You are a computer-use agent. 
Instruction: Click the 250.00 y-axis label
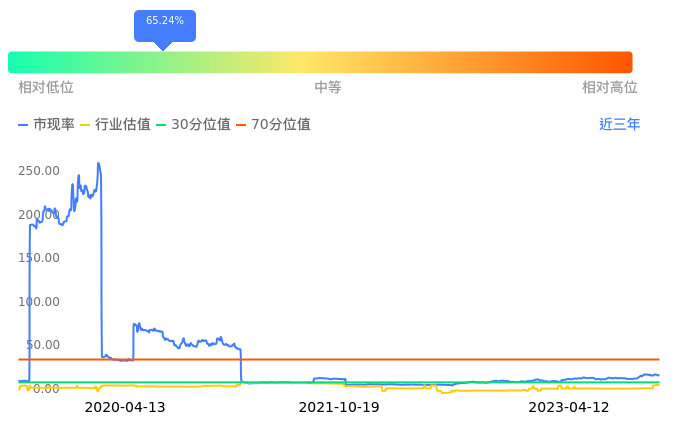[39, 171]
